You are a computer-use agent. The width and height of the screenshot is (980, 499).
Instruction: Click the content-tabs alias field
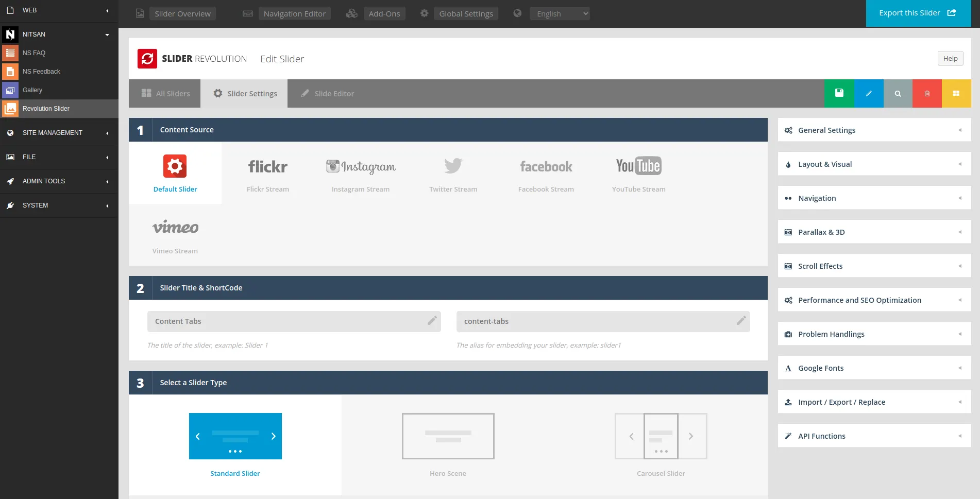(603, 321)
